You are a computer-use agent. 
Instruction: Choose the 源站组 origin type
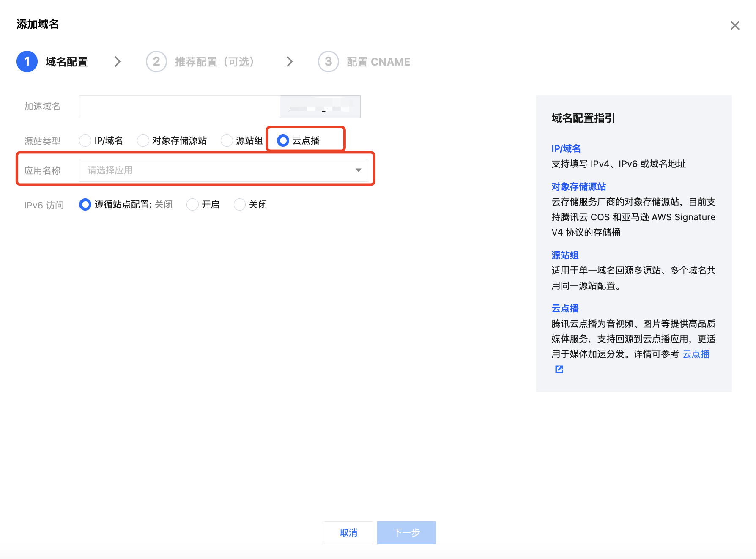(x=227, y=140)
